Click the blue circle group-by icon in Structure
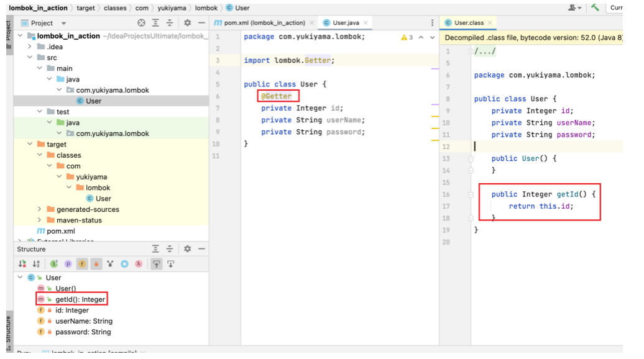 coord(124,264)
